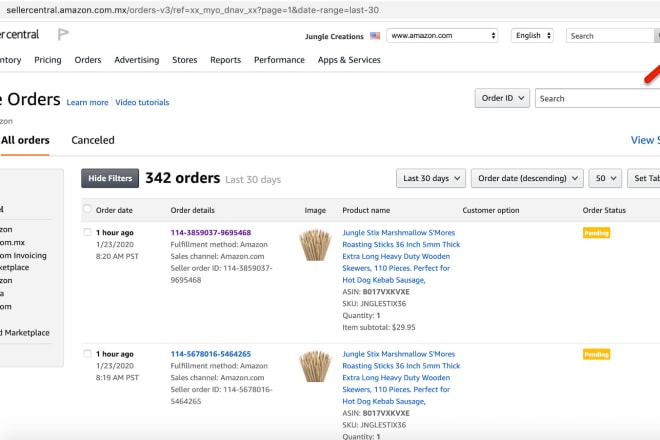Tick the checkbox for order 114-5678016-5464265
The image size is (660, 440).
[x=87, y=354]
